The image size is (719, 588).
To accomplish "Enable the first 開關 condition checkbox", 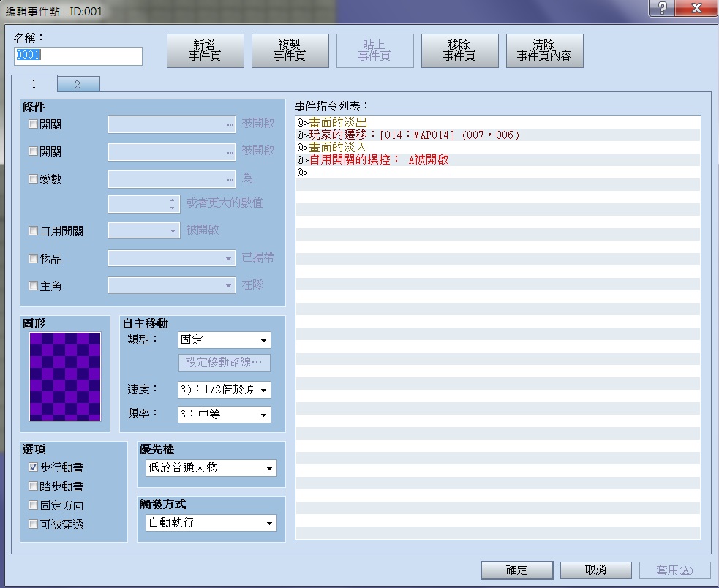I will (x=33, y=124).
